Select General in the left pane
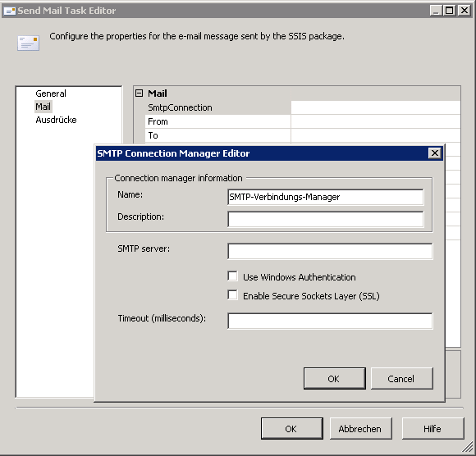The height and width of the screenshot is (456, 476). point(51,93)
